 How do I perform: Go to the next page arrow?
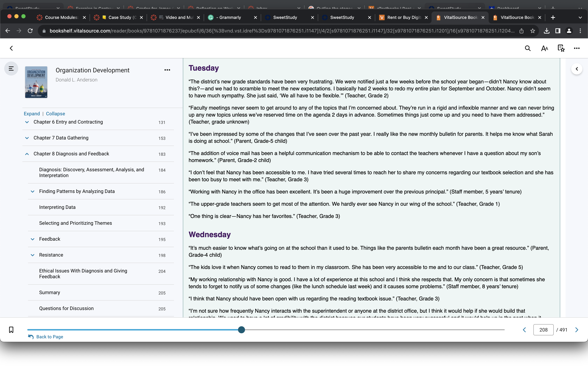pos(577,330)
